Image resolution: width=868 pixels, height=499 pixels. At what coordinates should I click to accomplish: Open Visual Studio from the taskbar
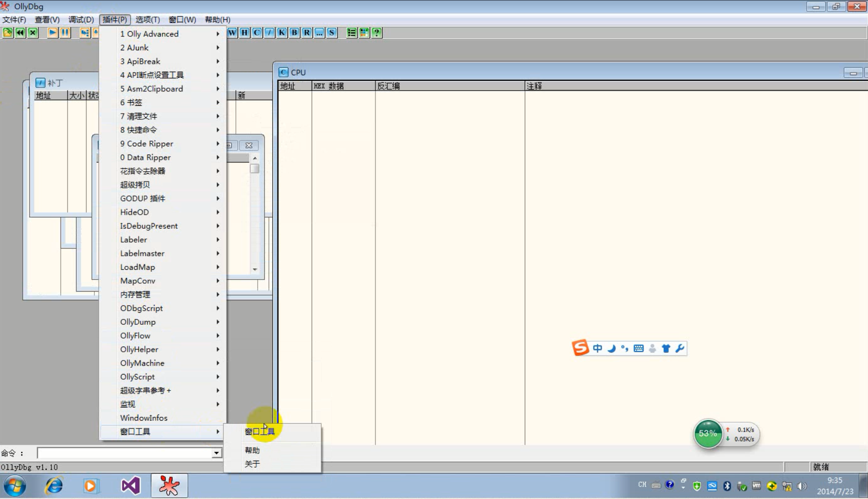point(131,486)
